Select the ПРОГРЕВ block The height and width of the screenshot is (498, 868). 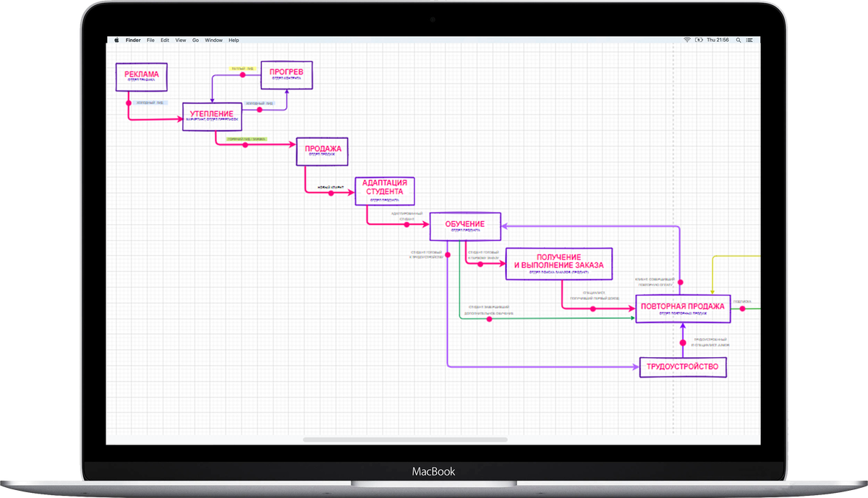[286, 74]
